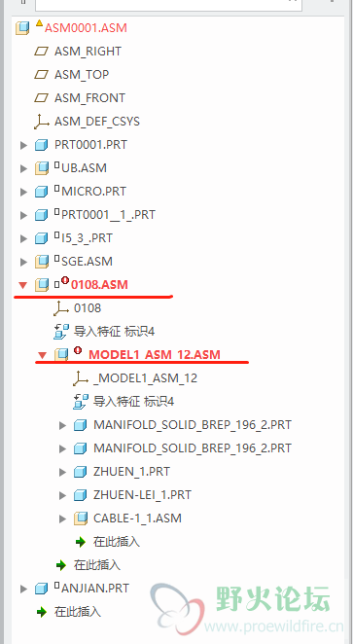
Task: Select the first MANIFOLD_SOLID_BREP_196_2.PRT entry
Action: [x=193, y=425]
